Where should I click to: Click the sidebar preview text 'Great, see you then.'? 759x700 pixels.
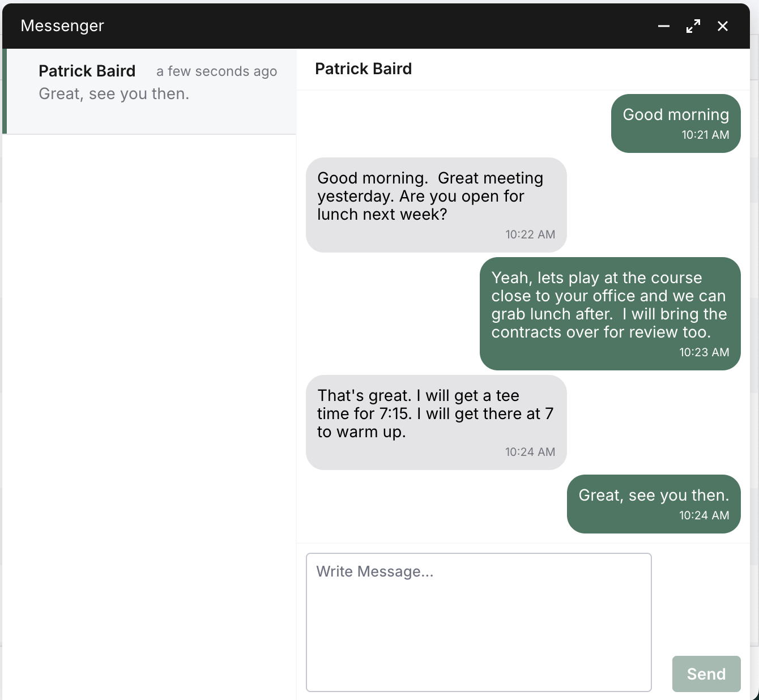point(114,93)
